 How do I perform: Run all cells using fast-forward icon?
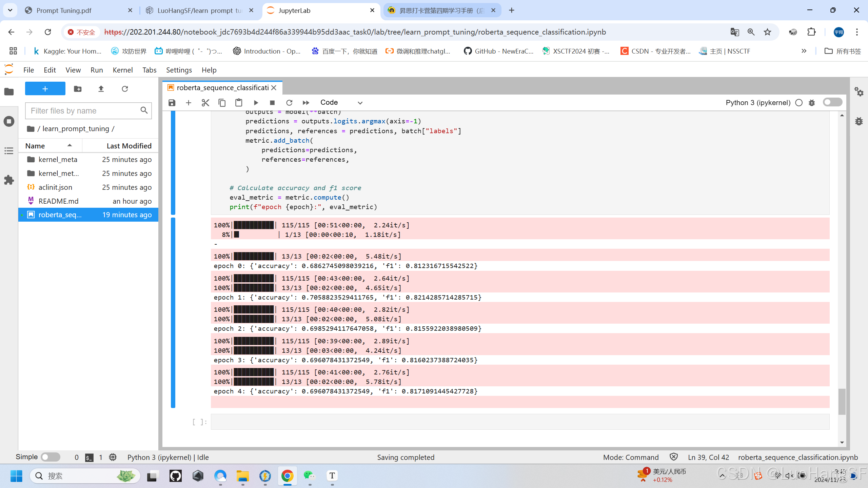coord(305,102)
